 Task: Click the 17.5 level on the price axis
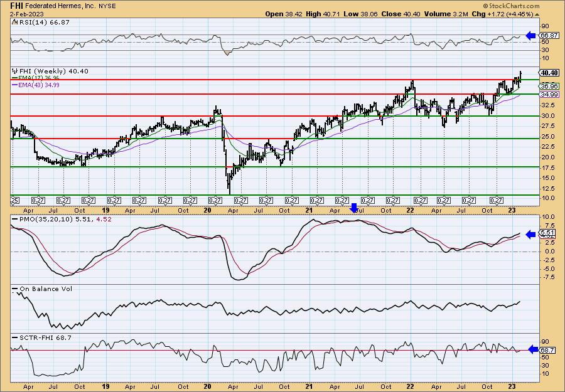coord(547,167)
